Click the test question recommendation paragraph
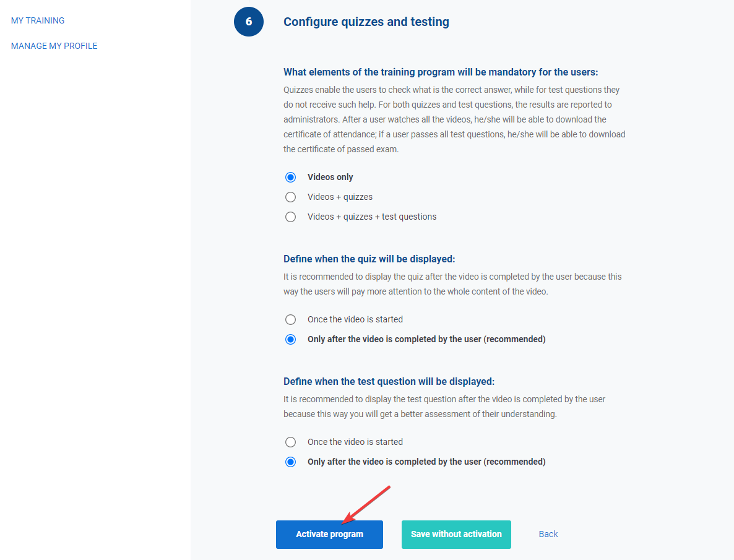Viewport: 734px width, 560px height. click(x=444, y=407)
